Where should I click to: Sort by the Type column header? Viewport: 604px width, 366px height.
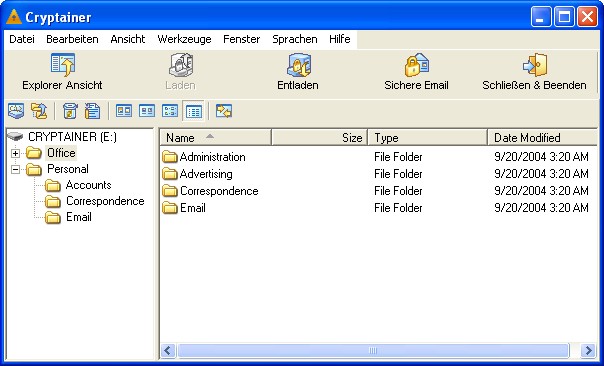tap(428, 138)
